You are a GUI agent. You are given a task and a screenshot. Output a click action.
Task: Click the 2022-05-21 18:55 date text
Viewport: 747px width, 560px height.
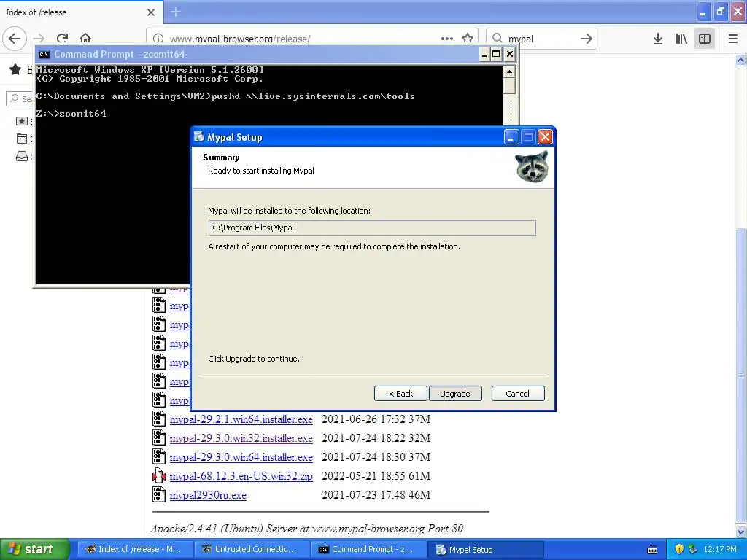[363, 476]
